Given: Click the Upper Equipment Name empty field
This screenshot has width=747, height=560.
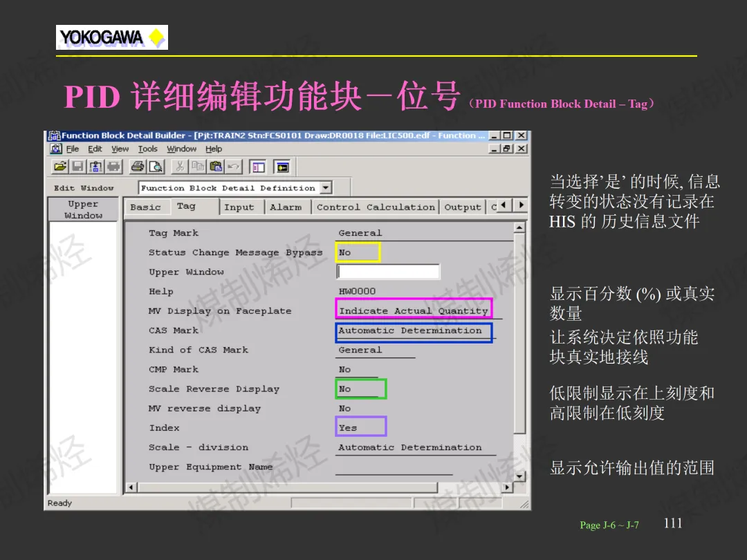Looking at the screenshot, I should click(394, 467).
